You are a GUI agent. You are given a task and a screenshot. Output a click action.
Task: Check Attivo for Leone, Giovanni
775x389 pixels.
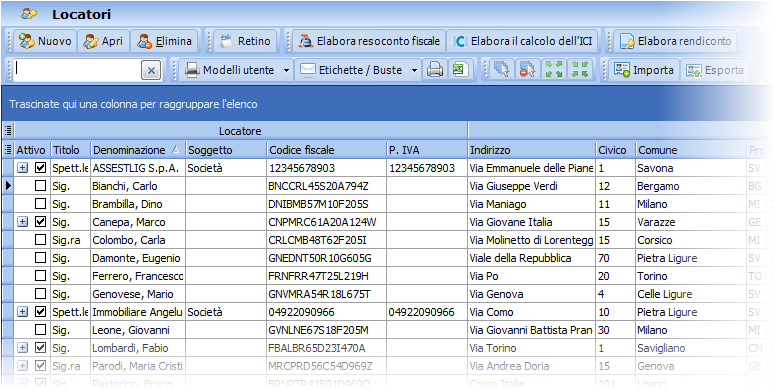click(x=41, y=330)
